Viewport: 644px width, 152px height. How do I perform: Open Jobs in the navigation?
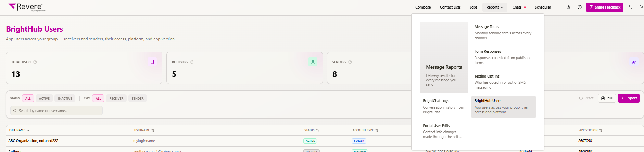(473, 7)
